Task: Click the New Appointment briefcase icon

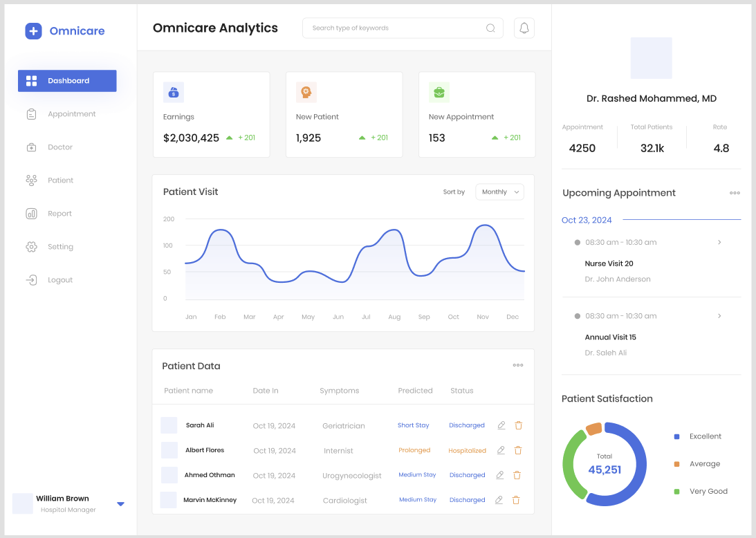Action: click(439, 92)
